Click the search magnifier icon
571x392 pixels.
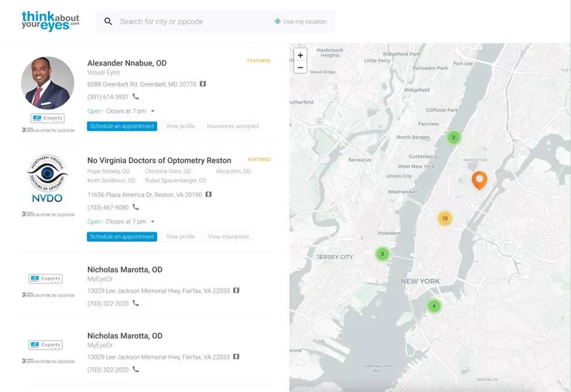point(108,21)
